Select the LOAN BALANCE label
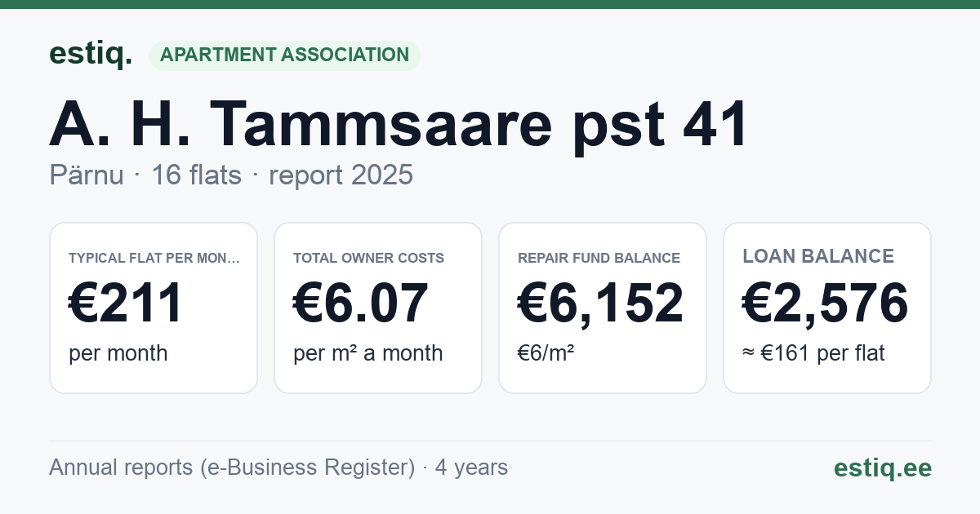Image resolution: width=980 pixels, height=514 pixels. (817, 256)
